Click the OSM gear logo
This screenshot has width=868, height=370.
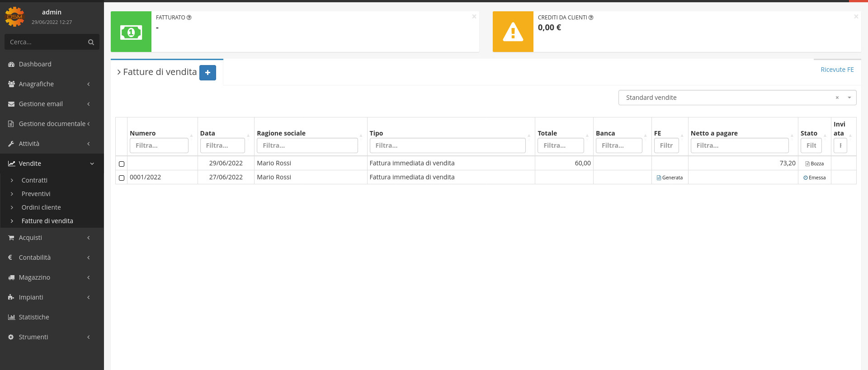[x=14, y=17]
